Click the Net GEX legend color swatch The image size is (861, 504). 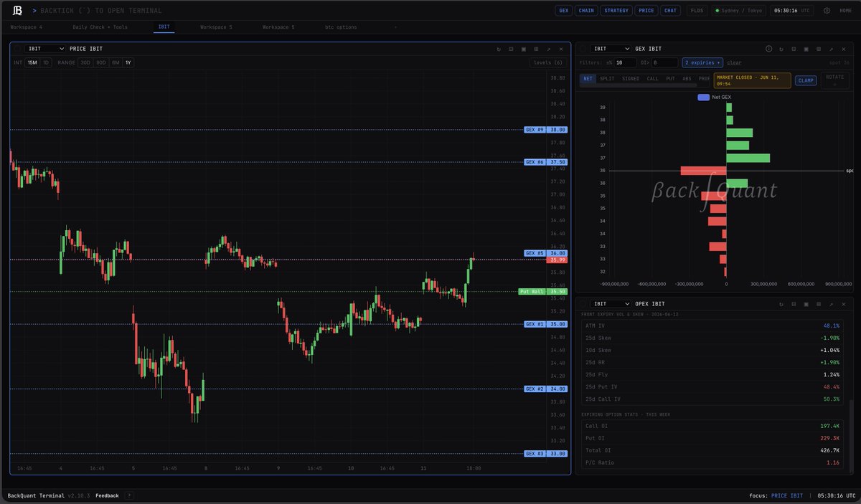pyautogui.click(x=703, y=97)
